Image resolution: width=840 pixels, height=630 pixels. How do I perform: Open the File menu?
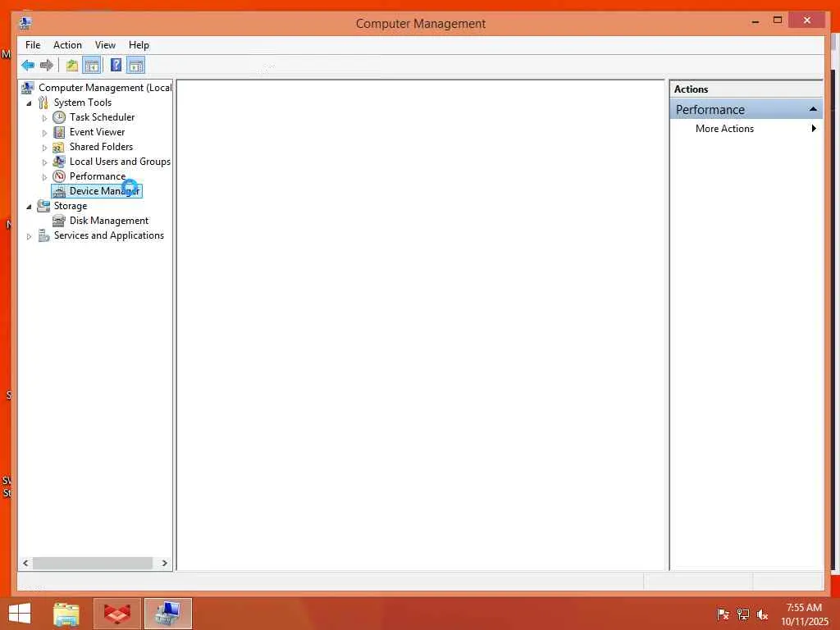click(x=33, y=45)
